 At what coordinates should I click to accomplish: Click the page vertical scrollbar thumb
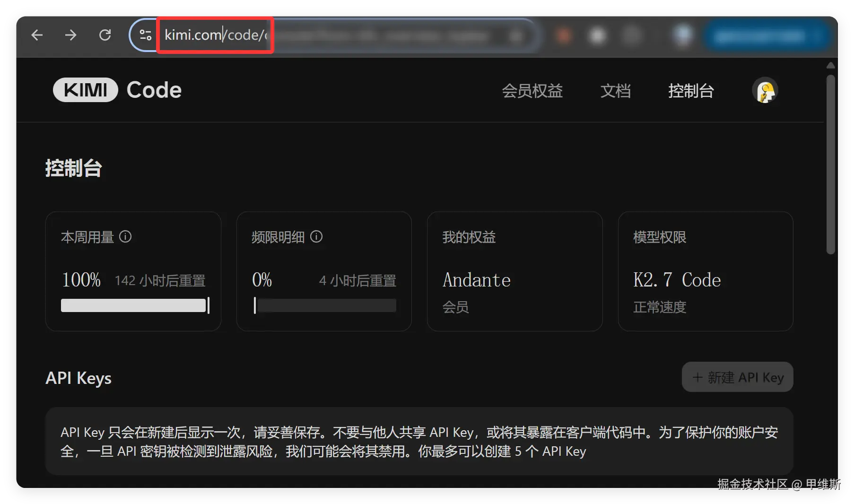831,164
